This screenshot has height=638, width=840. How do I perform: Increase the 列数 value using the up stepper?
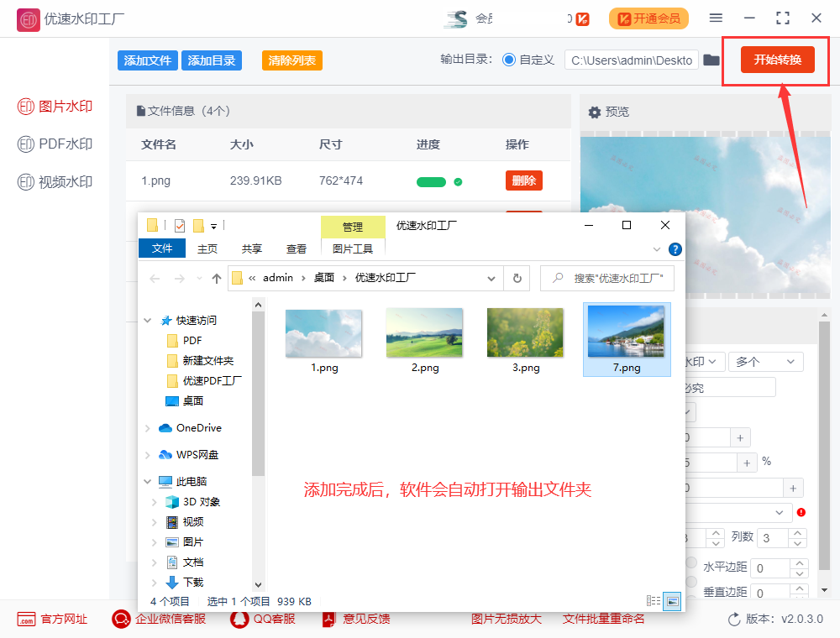(x=796, y=532)
